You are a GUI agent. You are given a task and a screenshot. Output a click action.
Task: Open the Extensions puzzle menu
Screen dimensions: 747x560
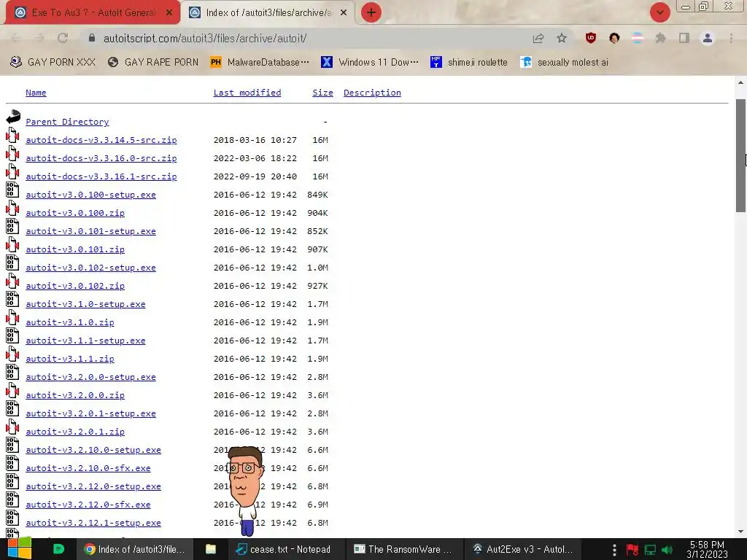[660, 38]
